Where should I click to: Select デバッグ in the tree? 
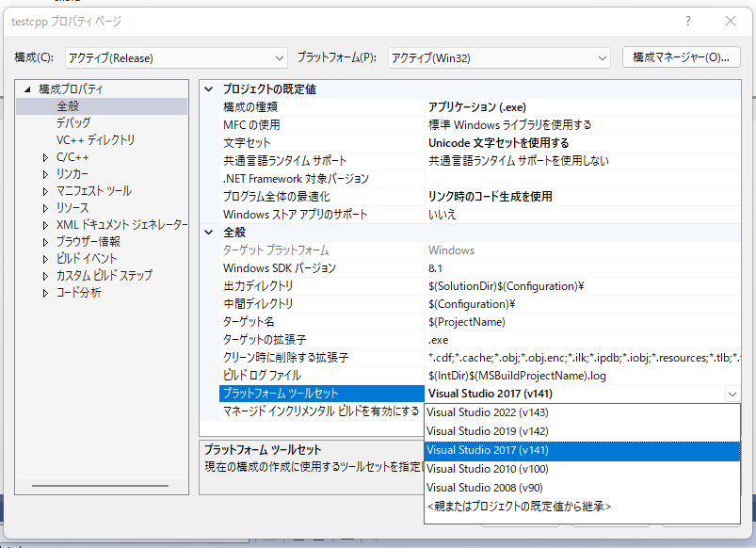click(x=73, y=123)
